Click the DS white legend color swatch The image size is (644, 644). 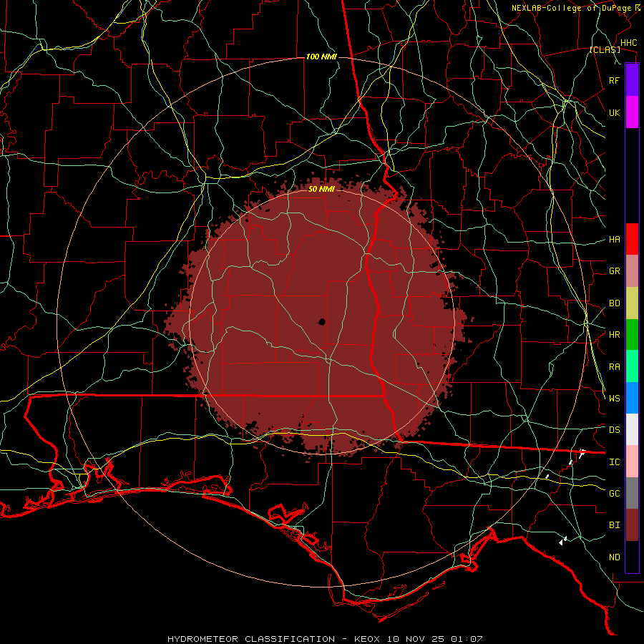coord(632,429)
